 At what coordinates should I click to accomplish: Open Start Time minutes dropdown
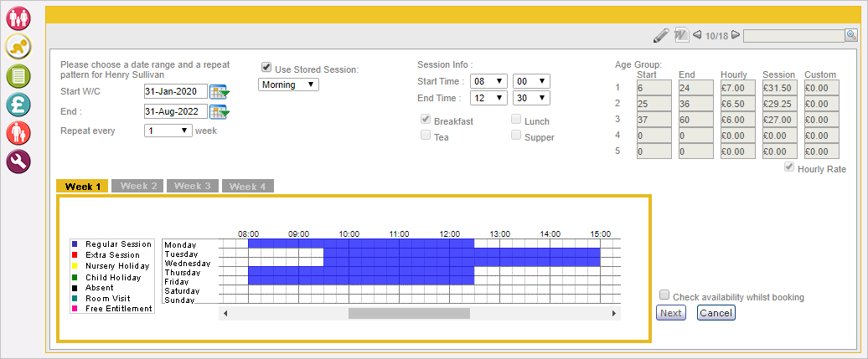point(531,81)
